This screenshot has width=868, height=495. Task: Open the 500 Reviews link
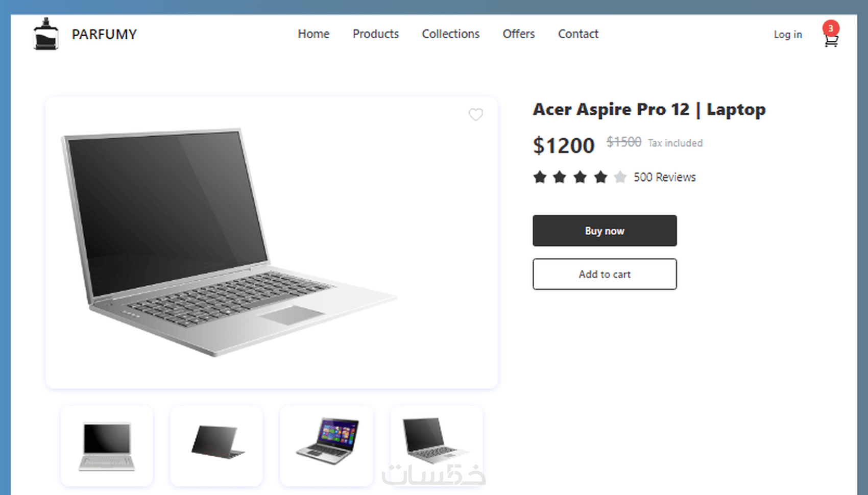click(x=665, y=177)
